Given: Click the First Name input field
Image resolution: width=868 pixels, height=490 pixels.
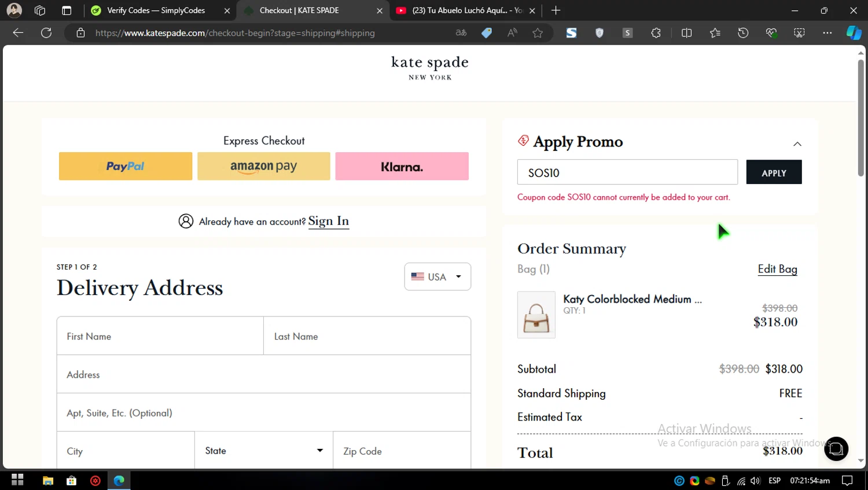Looking at the screenshot, I should click(x=160, y=336).
